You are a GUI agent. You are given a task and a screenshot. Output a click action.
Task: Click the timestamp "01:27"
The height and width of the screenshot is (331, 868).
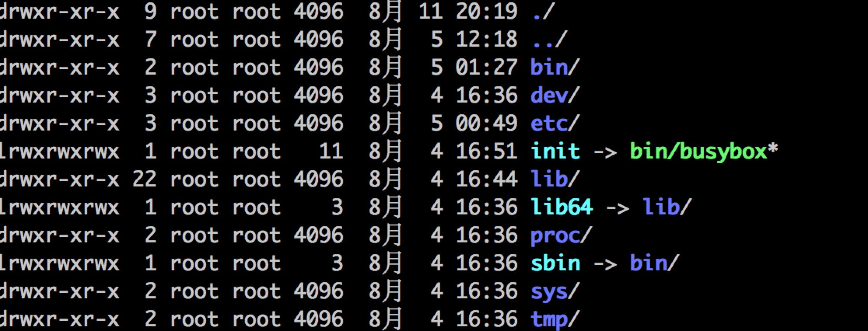(x=486, y=68)
